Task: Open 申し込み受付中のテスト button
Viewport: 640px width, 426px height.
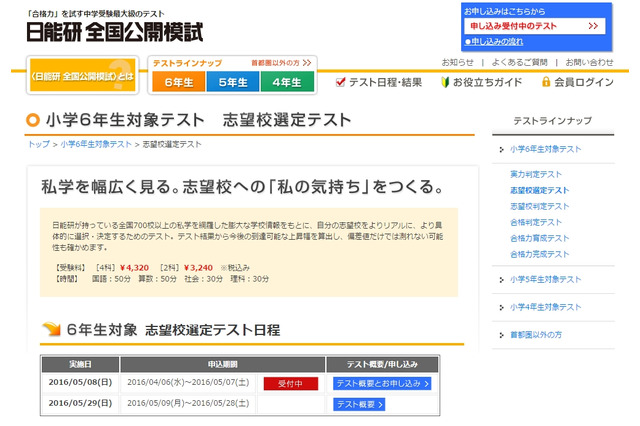Action: click(x=535, y=26)
